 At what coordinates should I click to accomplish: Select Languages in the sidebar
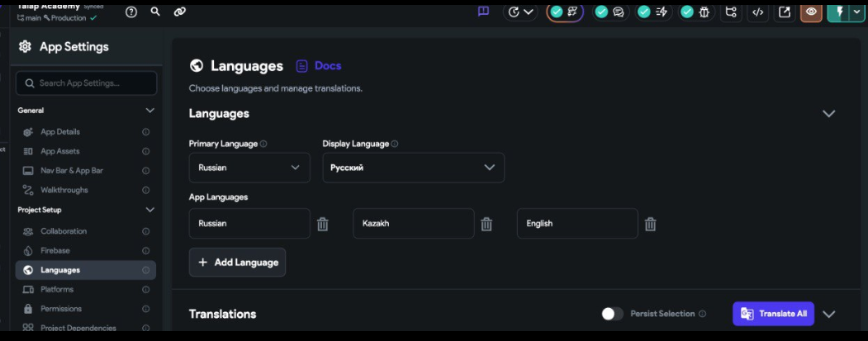(86, 270)
